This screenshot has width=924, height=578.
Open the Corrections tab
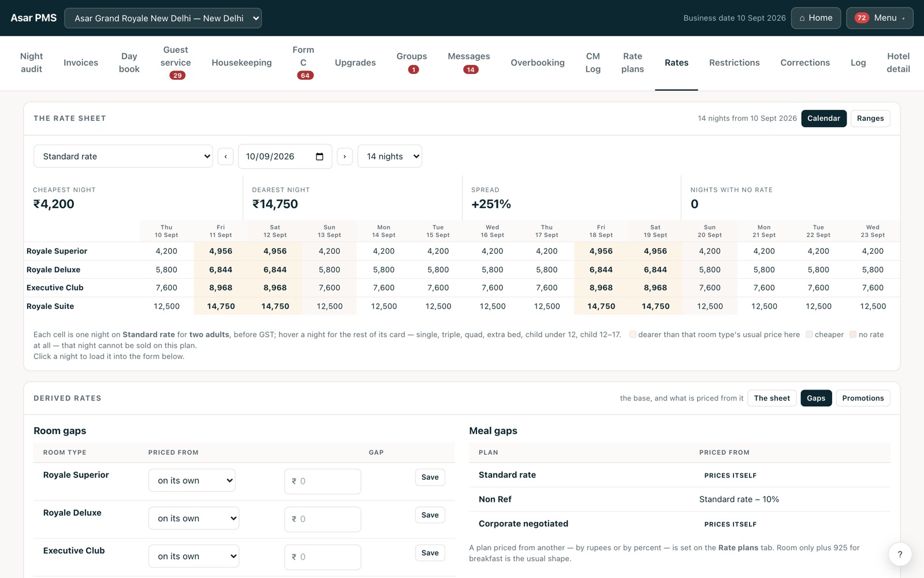[805, 62]
